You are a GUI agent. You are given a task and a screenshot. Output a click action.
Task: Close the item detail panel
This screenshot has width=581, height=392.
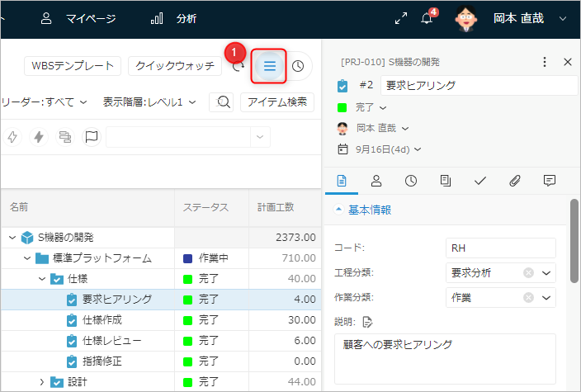pyautogui.click(x=568, y=62)
